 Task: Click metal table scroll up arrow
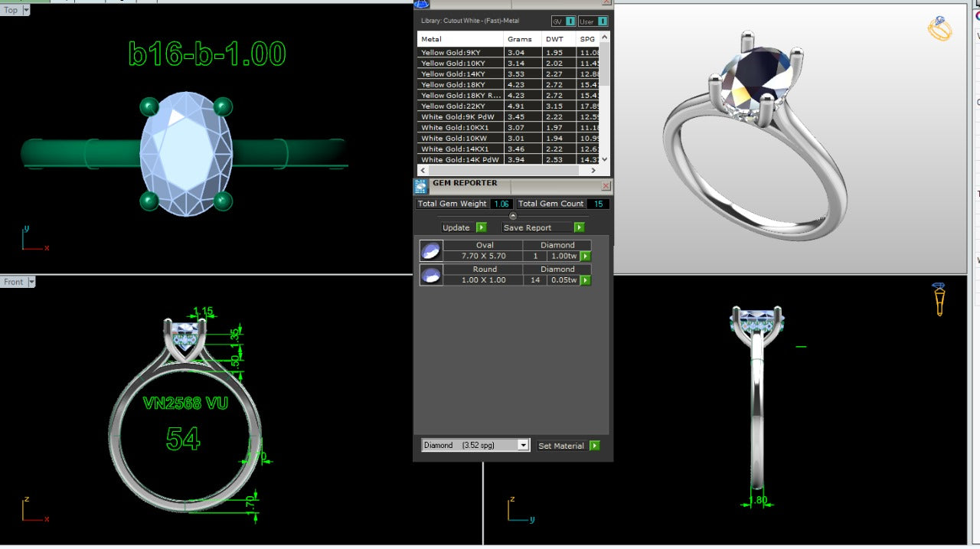pos(605,37)
